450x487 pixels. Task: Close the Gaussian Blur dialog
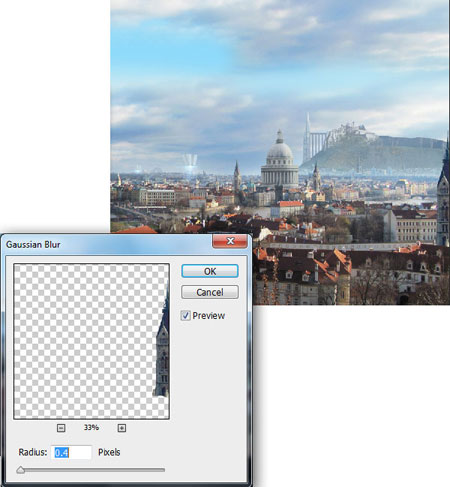point(230,241)
